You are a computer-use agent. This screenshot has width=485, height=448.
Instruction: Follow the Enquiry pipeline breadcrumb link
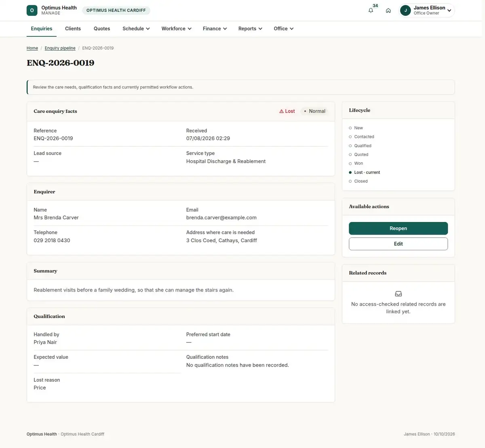tap(60, 48)
